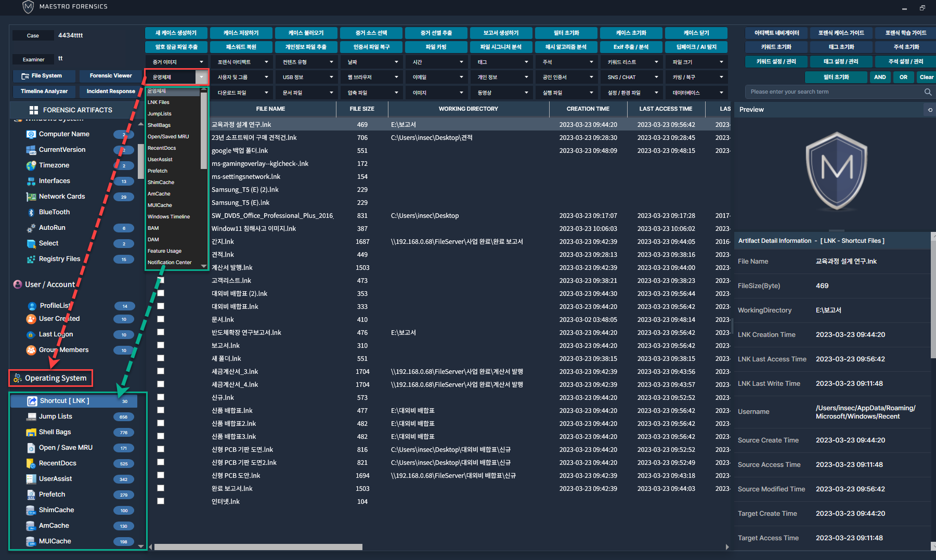
Task: Click the Registry Files icon
Action: click(31, 259)
